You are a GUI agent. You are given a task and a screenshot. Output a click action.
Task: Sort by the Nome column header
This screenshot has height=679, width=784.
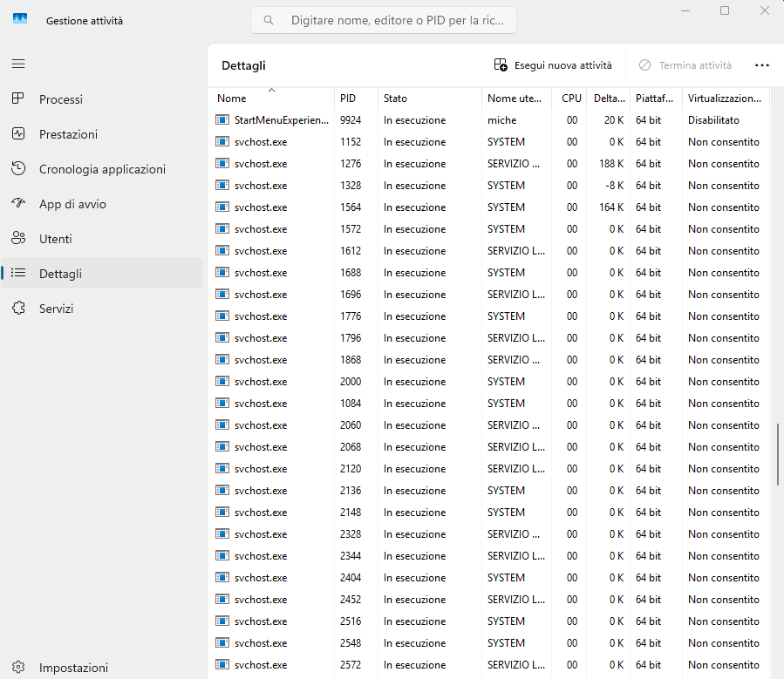pos(271,98)
